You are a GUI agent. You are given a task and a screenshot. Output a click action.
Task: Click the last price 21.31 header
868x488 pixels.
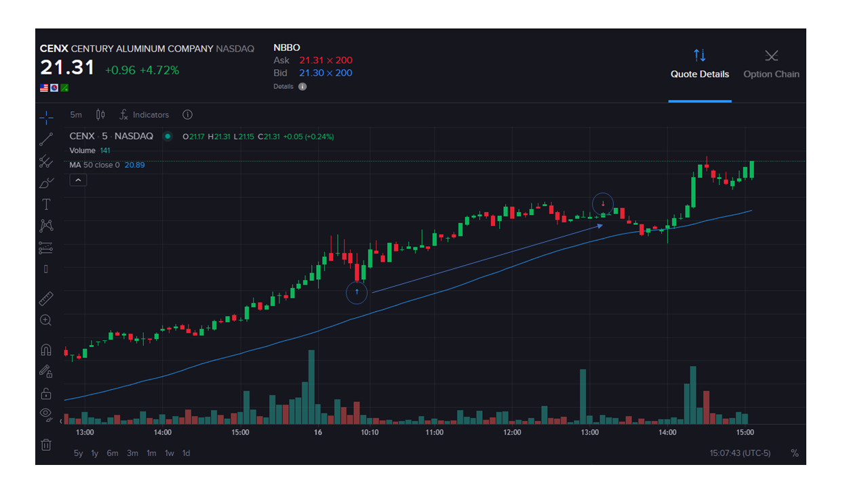pos(67,67)
